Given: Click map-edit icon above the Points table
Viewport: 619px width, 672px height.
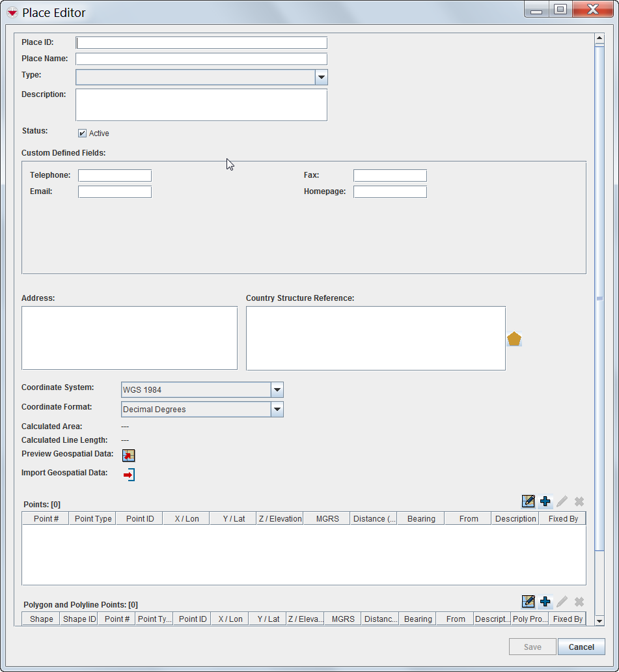Looking at the screenshot, I should coord(529,501).
